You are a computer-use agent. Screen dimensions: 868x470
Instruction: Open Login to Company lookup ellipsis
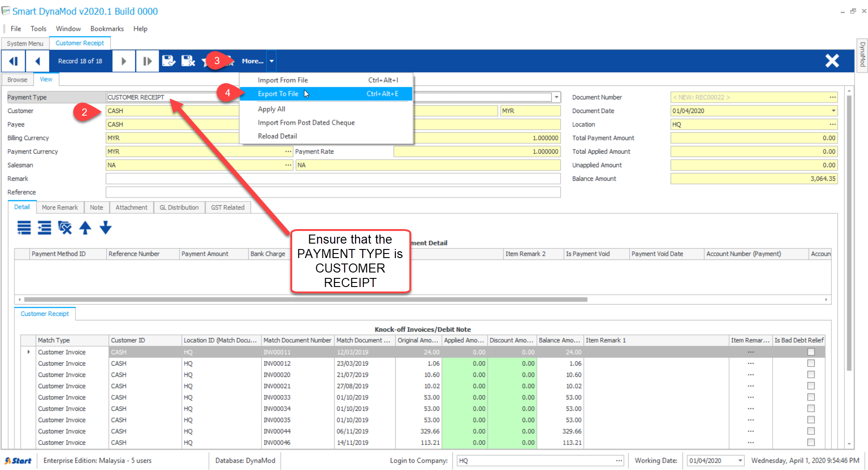click(x=619, y=461)
